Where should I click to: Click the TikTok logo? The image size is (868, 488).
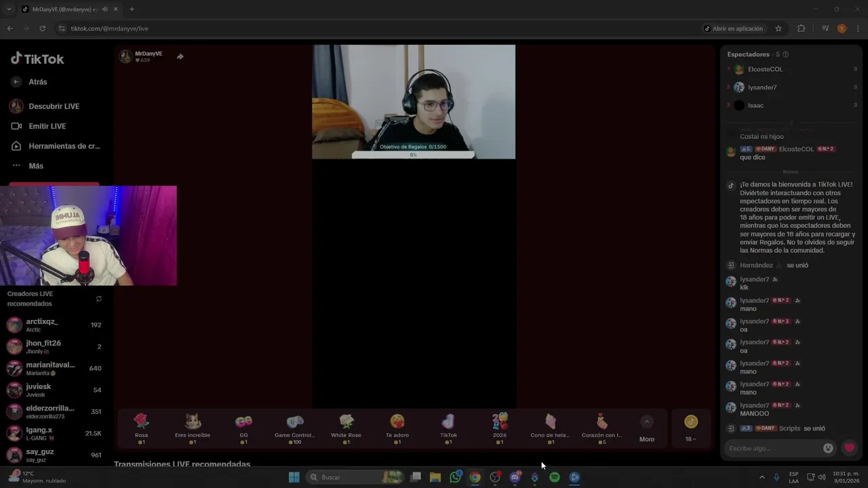[x=37, y=58]
